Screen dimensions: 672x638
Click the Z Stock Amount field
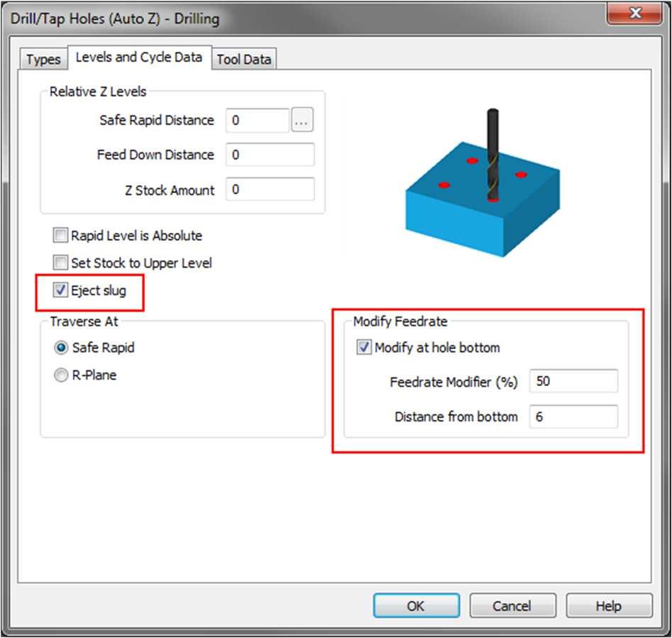270,189
